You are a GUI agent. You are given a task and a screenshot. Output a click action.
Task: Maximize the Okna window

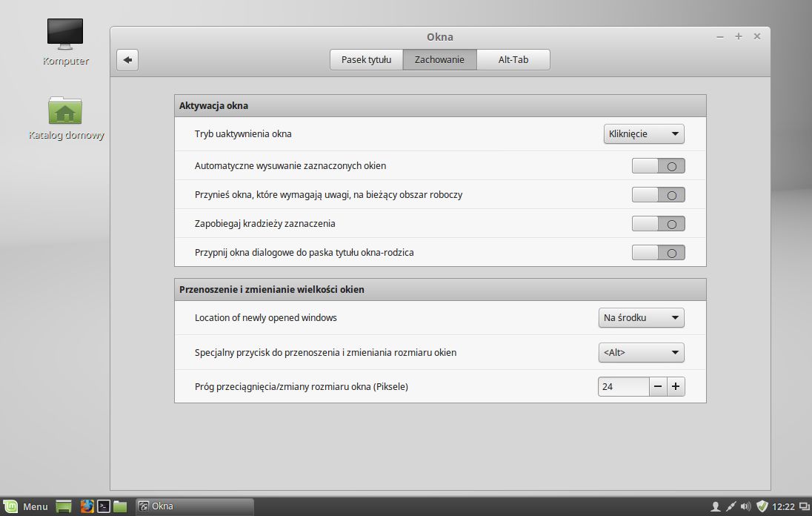[739, 36]
